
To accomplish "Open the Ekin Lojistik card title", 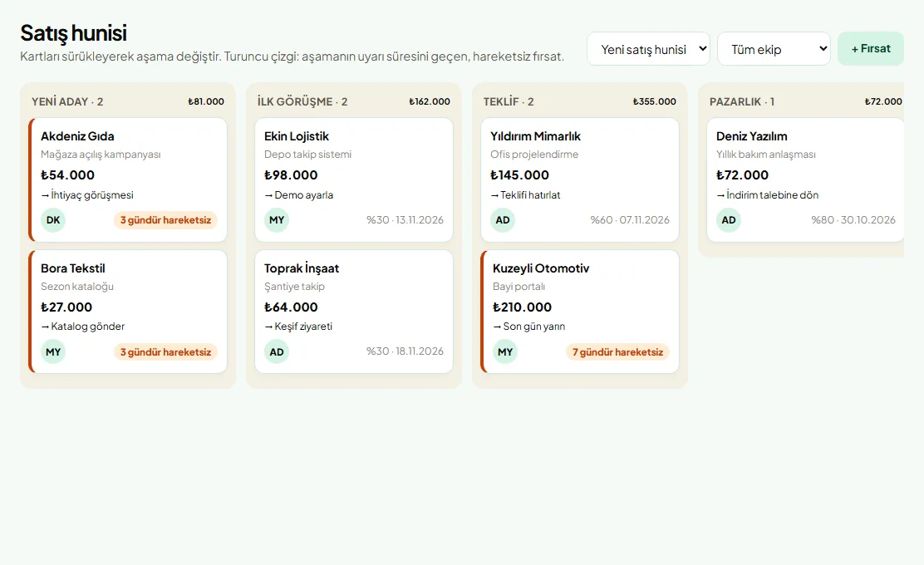I will (x=297, y=136).
